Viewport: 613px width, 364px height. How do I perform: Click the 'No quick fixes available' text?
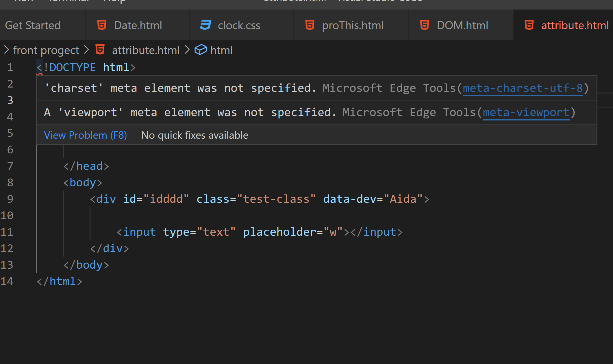coord(195,135)
